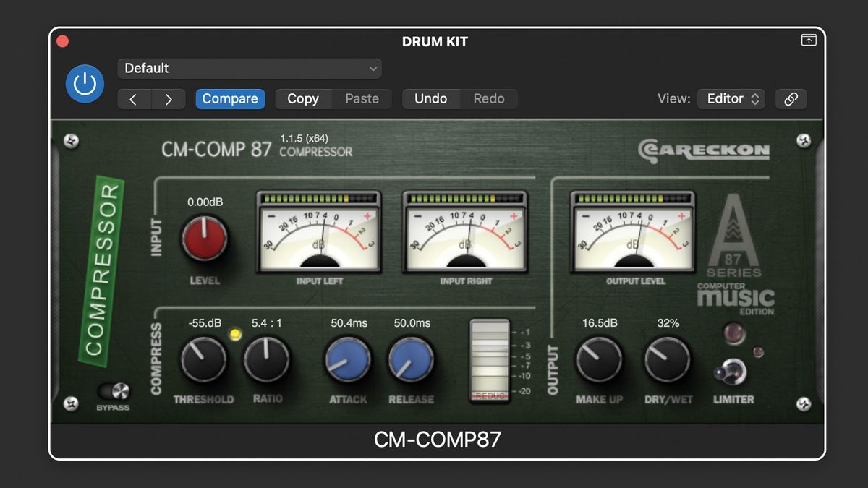Click the Careckon logo
The image size is (868, 488).
(x=704, y=151)
